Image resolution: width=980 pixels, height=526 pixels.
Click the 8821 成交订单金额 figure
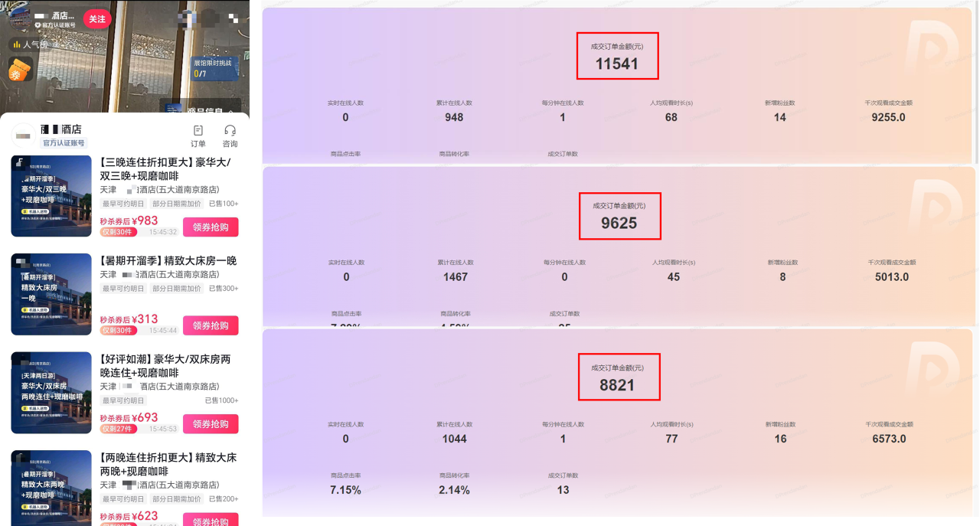click(617, 385)
